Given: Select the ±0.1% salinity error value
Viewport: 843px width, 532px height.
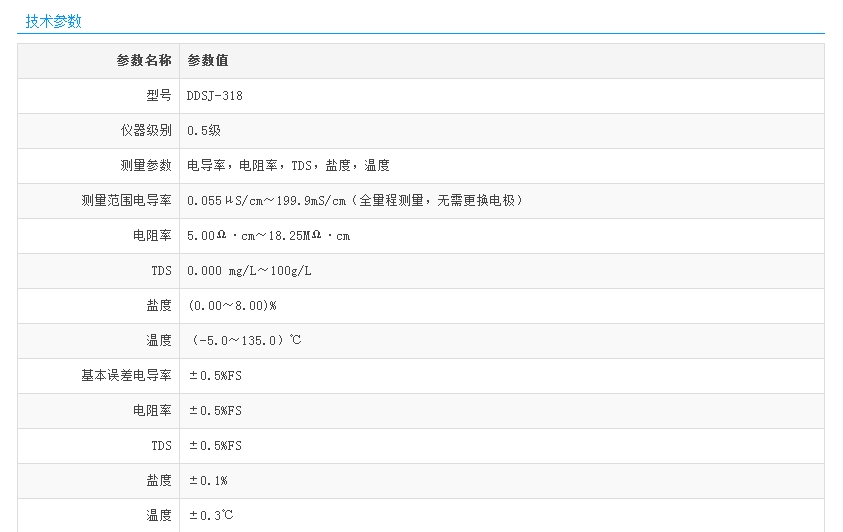Looking at the screenshot, I should point(208,481).
